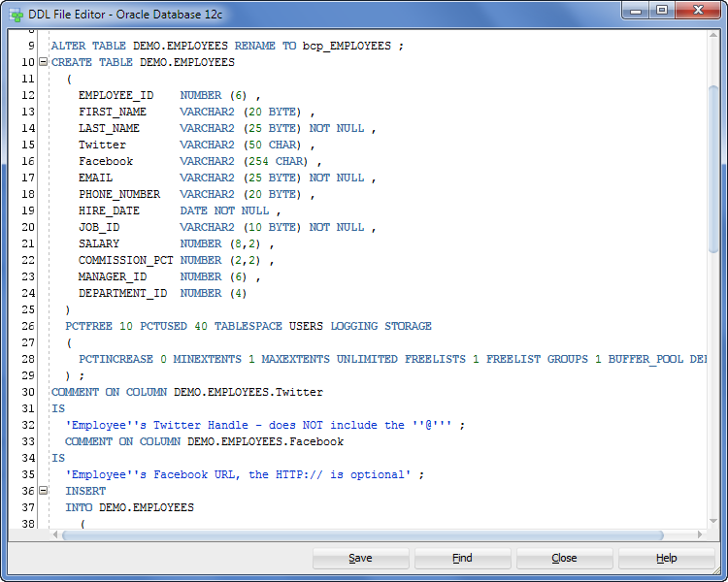Click bcp_EMPLOYEES text on line 9
728x582 pixels.
[x=347, y=46]
